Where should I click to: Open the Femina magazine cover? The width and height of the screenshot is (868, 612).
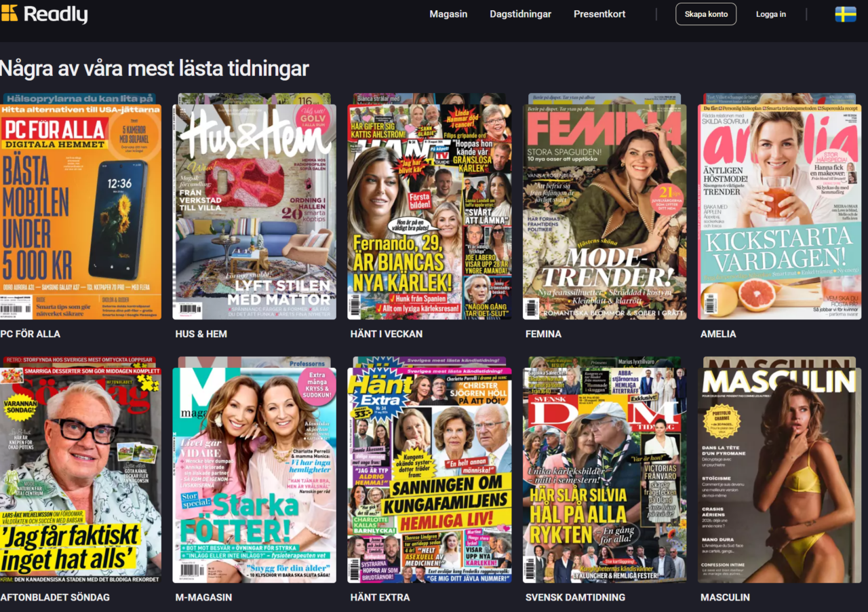click(x=604, y=212)
